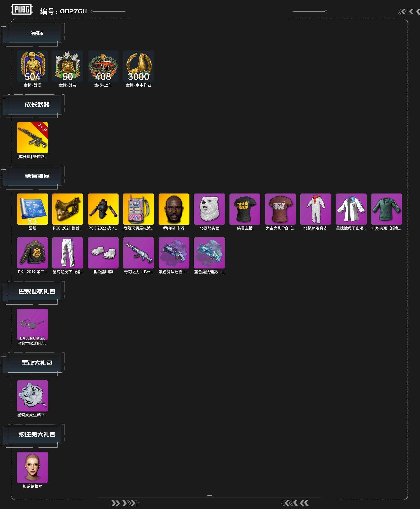420x509 pixels.
Task: Click the 叛逆兔妆容 face makeup item
Action: [x=32, y=467]
